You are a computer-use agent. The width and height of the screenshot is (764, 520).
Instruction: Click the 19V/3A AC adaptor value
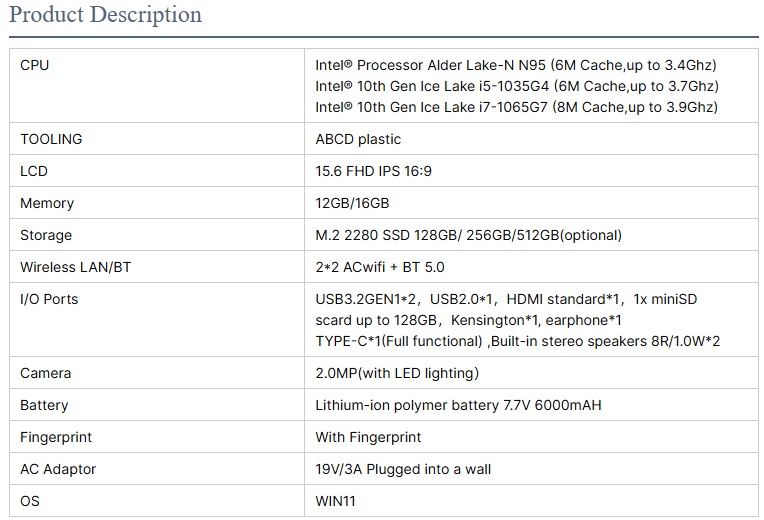403,469
